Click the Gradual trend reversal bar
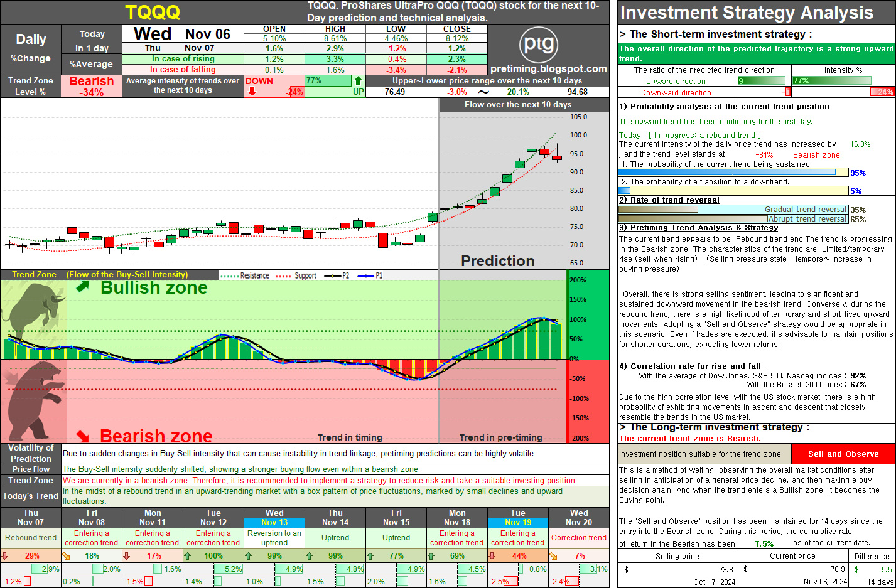The image size is (896, 588). (733, 210)
